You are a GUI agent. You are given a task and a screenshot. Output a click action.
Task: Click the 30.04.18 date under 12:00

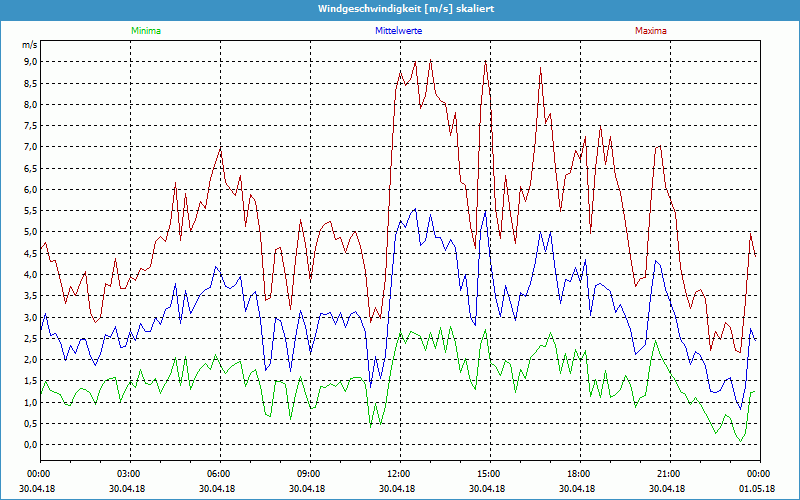[396, 488]
